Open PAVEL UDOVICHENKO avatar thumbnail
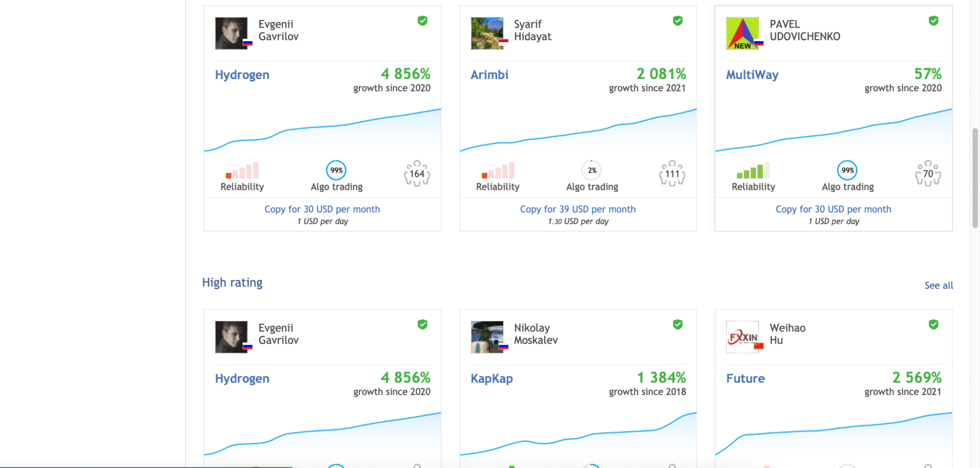 click(743, 33)
